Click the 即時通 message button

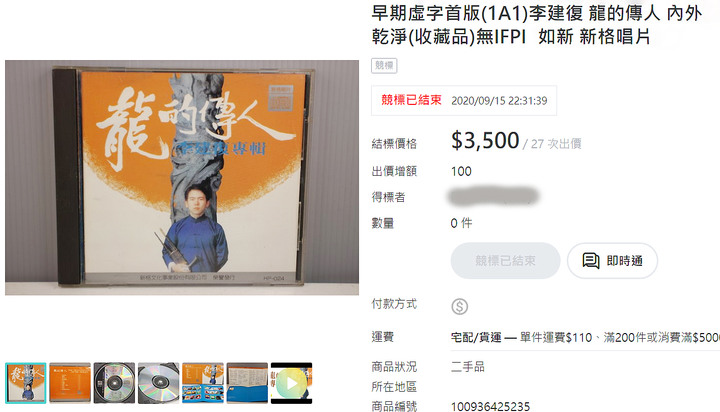612,260
